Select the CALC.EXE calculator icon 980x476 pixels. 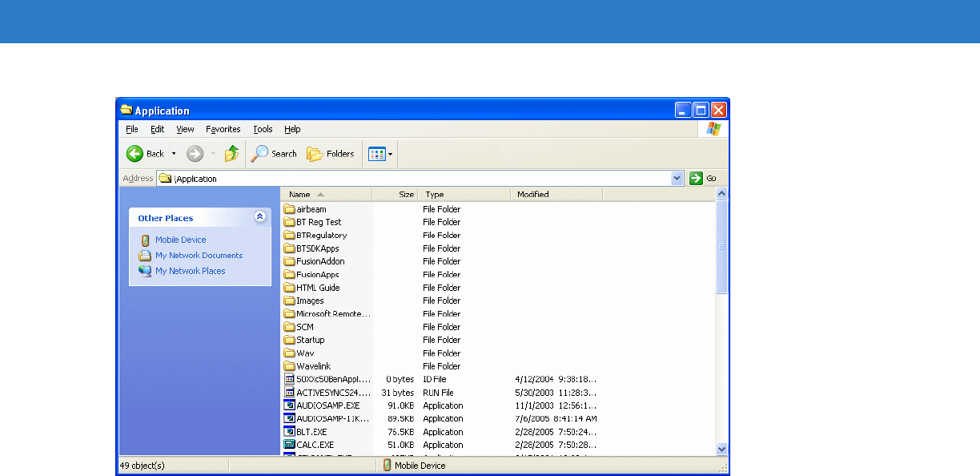[290, 445]
